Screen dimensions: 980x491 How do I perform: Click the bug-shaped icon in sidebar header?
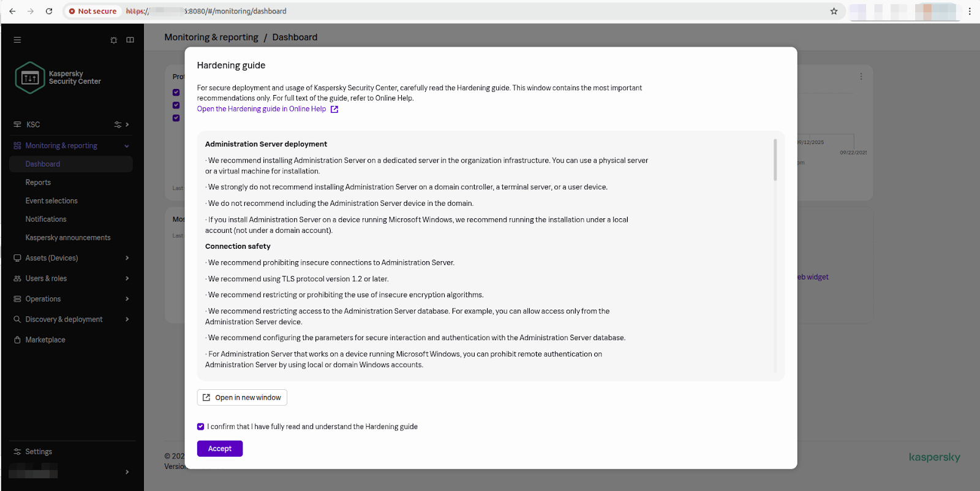113,40
